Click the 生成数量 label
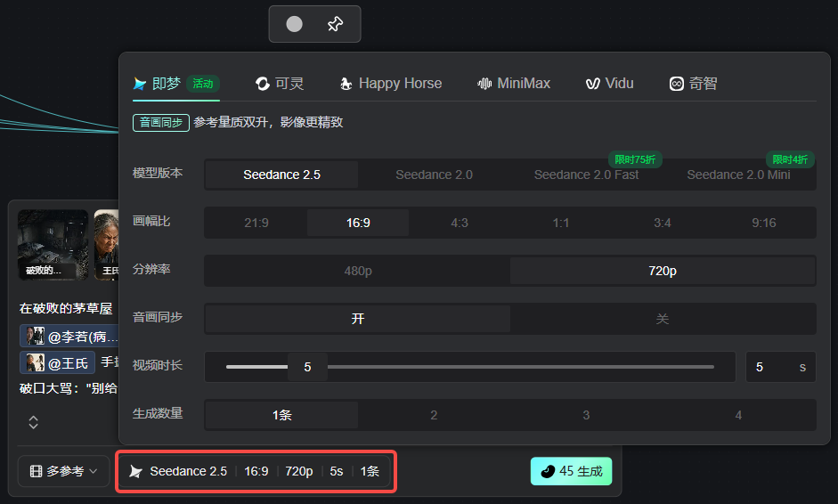Viewport: 838px width, 504px height. coord(158,414)
